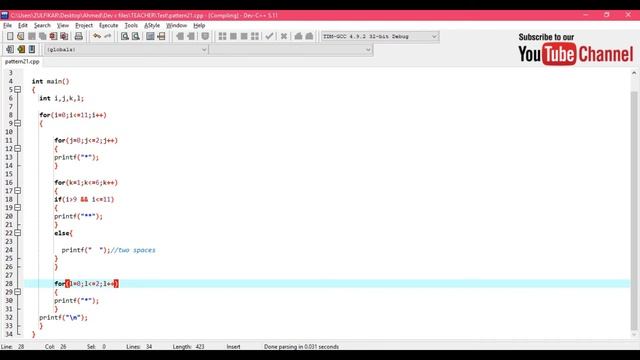Click the vertical scrollbar thumb
Image resolution: width=640 pixels, height=360 pixels.
click(634, 210)
